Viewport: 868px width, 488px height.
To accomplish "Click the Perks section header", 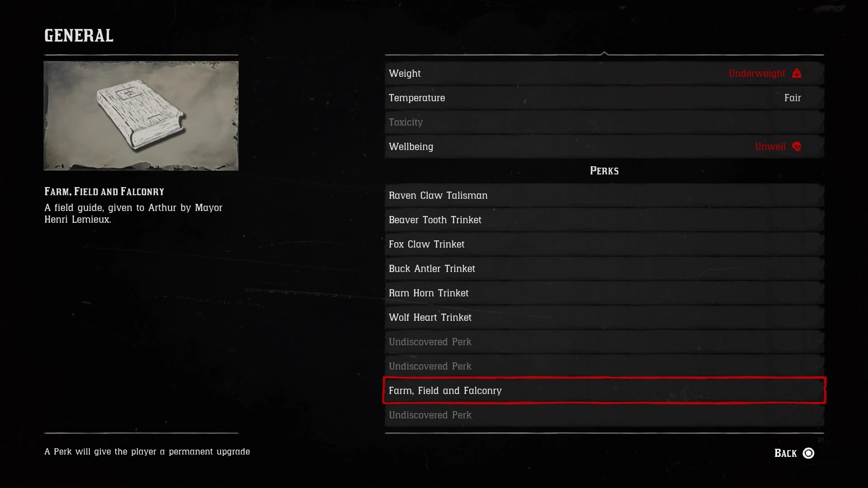I will click(x=604, y=171).
